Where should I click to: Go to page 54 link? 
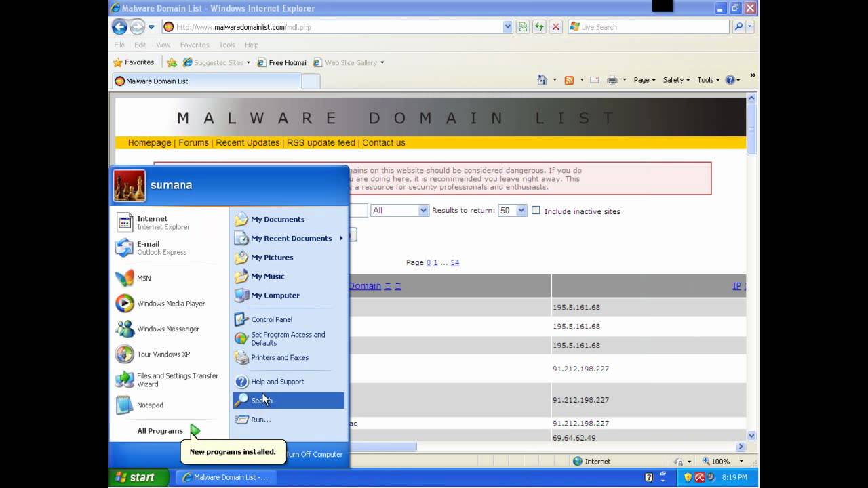[x=455, y=262]
